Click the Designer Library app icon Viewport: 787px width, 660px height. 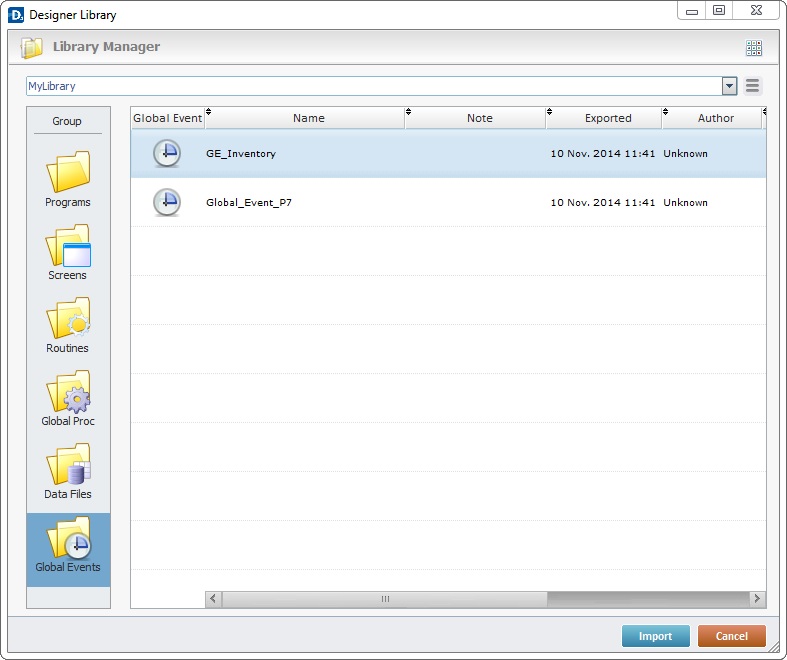[16, 15]
